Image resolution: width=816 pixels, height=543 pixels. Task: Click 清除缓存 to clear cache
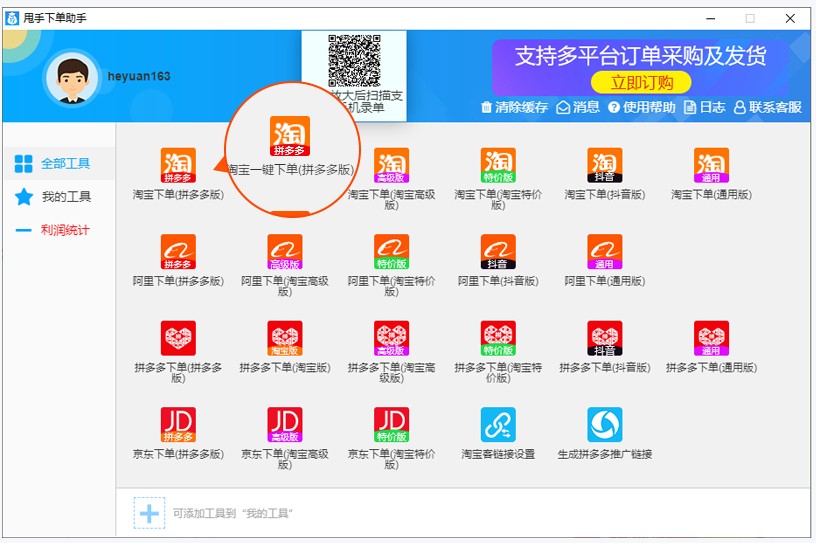[514, 107]
